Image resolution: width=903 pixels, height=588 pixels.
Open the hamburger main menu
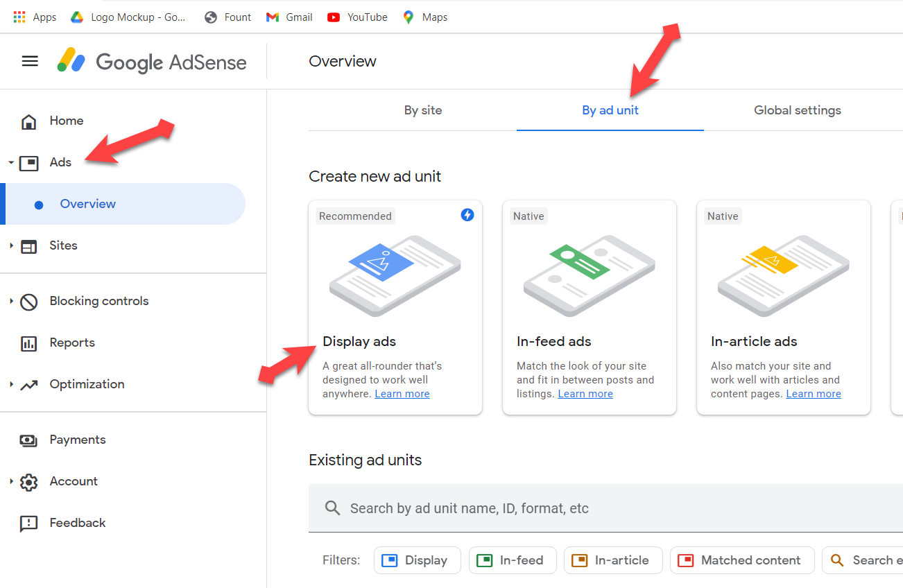coord(30,61)
